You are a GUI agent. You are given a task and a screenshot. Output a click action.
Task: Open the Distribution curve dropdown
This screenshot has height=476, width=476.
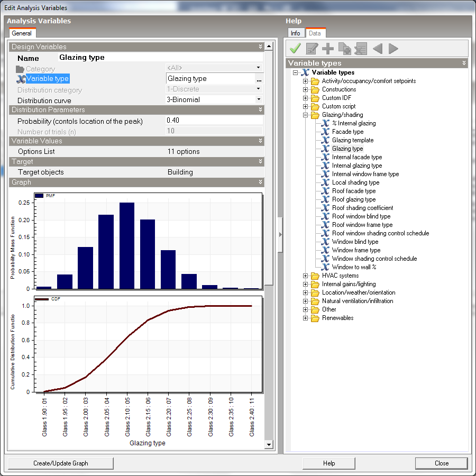(x=259, y=99)
